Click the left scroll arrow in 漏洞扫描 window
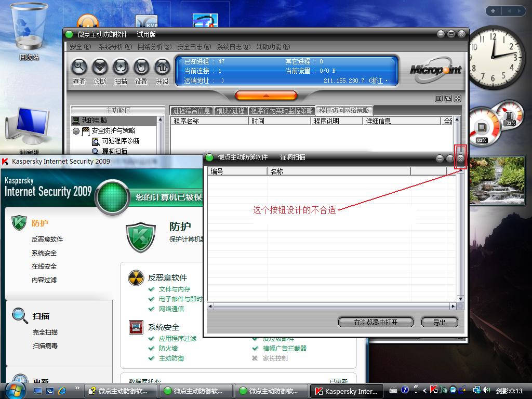 (x=210, y=307)
